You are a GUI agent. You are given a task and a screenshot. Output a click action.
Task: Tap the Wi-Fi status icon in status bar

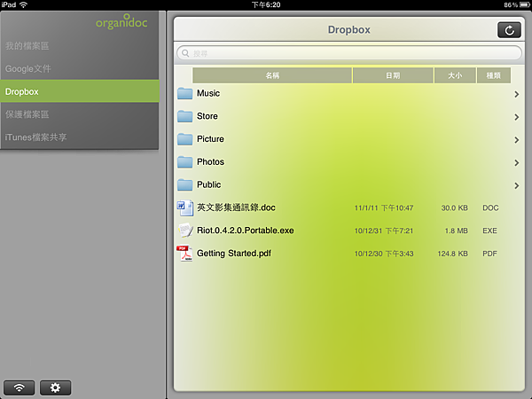[23, 4]
